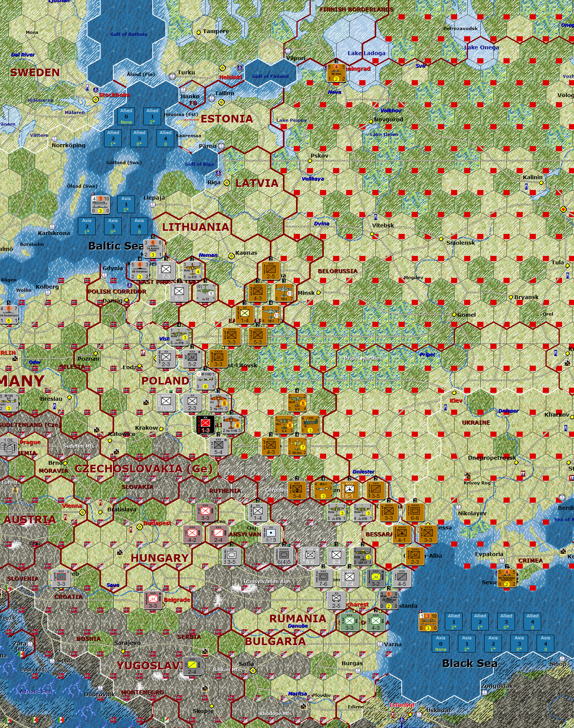Select the CA Admiral Hipper cruiser counter
The image size is (574, 728).
pyautogui.click(x=153, y=249)
